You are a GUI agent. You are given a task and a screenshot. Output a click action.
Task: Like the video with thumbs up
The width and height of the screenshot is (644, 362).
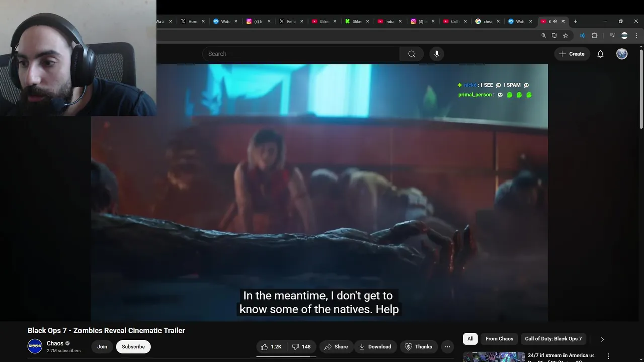click(x=271, y=347)
